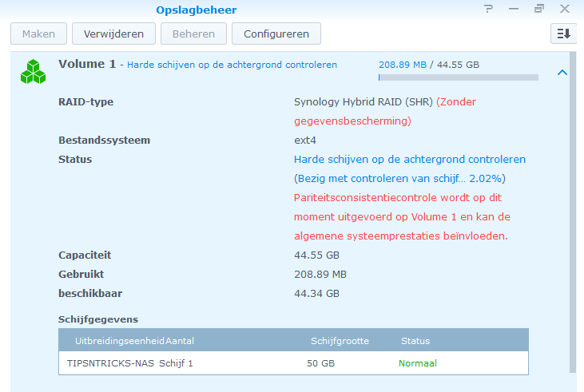This screenshot has width=584, height=392.
Task: Click the green 'Normaal' status cell
Action: click(x=418, y=363)
